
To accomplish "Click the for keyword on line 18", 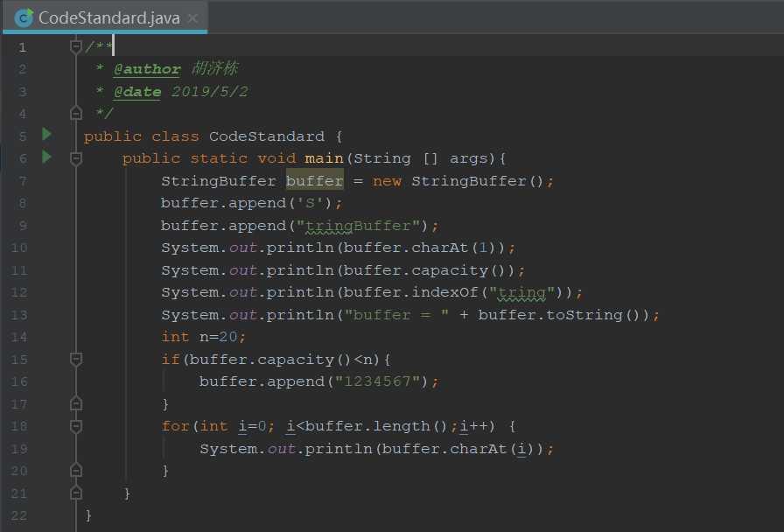I will click(x=176, y=426).
